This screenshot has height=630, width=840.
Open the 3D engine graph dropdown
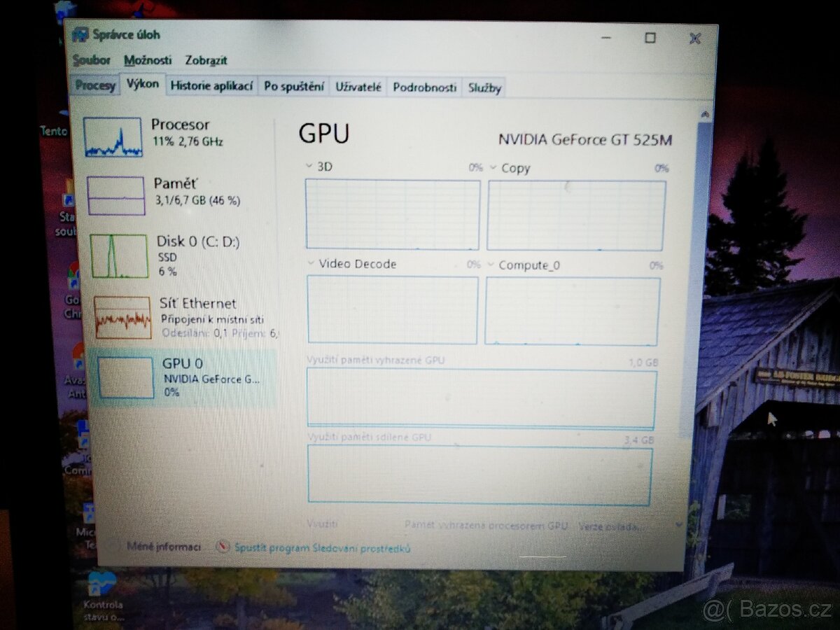click(309, 167)
